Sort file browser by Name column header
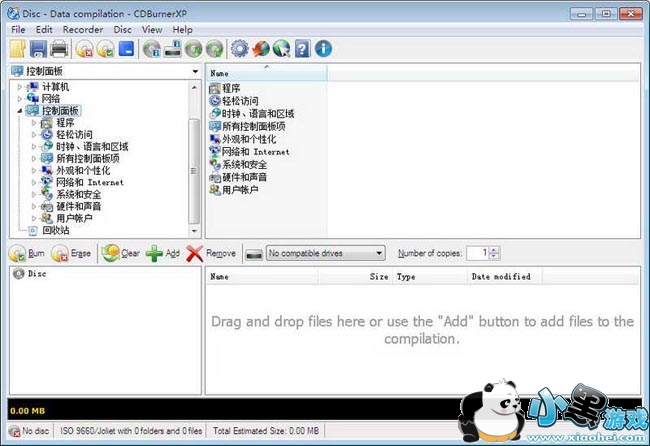 (266, 73)
